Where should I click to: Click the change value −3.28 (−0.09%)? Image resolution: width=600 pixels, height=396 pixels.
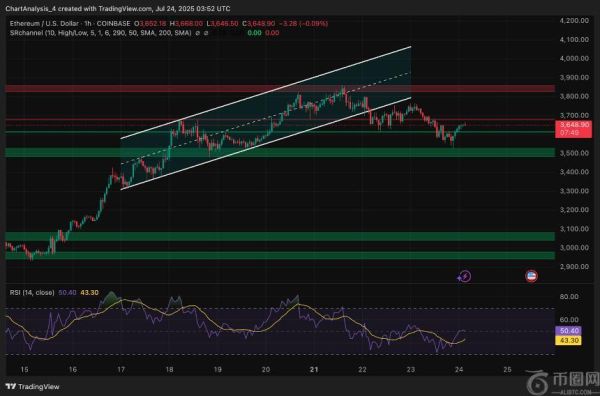(x=303, y=24)
